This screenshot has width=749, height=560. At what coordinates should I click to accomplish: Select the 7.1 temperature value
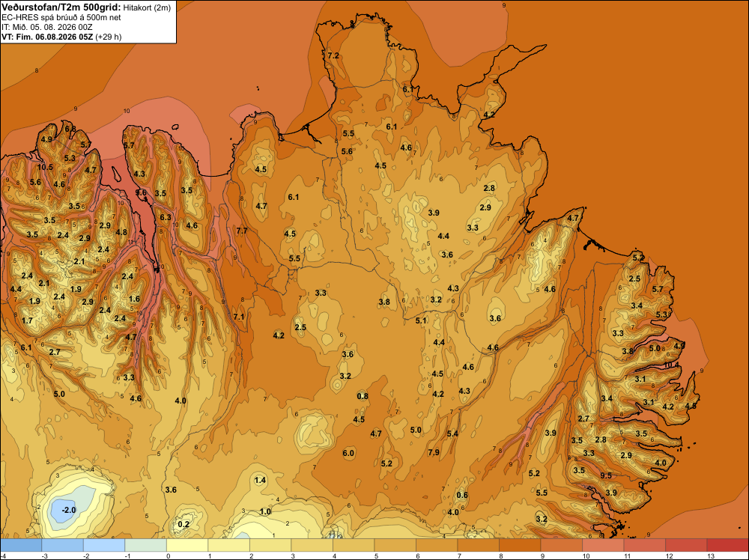238,317
